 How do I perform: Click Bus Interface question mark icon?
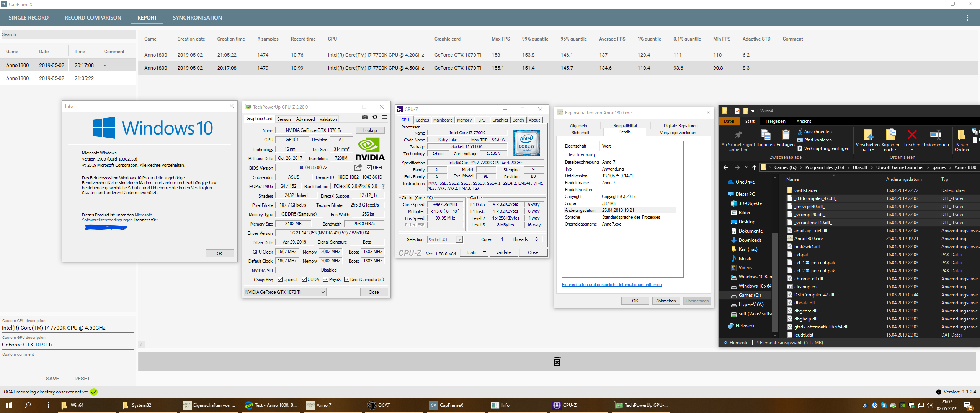383,186
